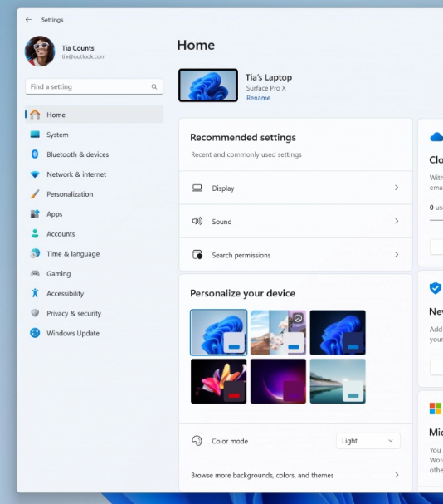Image resolution: width=443 pixels, height=504 pixels.
Task: Click the back arrow in Settings header
Action: point(28,20)
